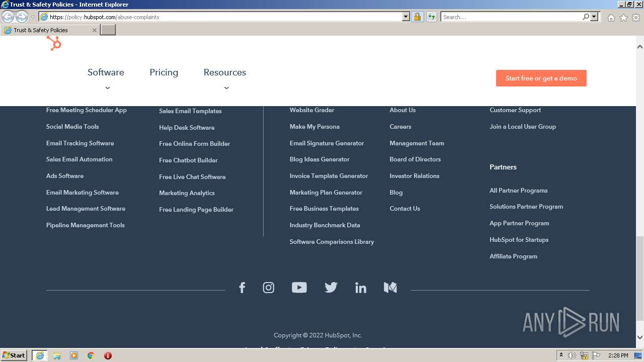
Task: Select the Trust & Safety Policies tab
Action: point(49,30)
